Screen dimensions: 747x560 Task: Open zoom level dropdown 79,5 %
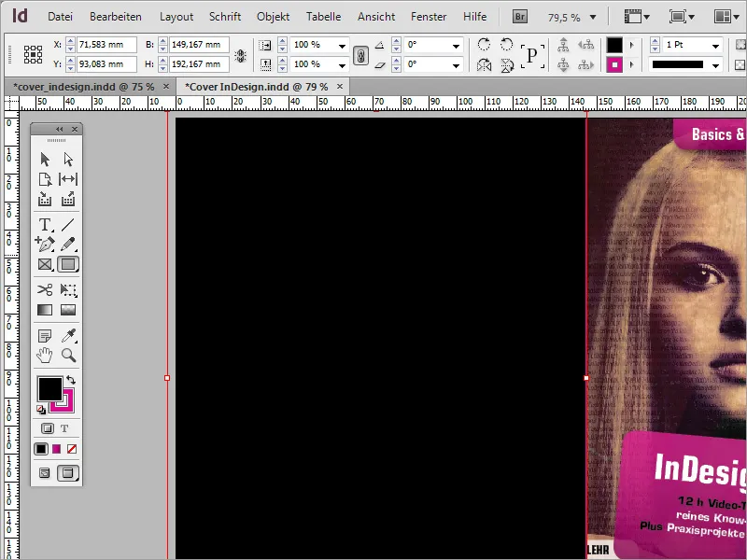pyautogui.click(x=593, y=18)
